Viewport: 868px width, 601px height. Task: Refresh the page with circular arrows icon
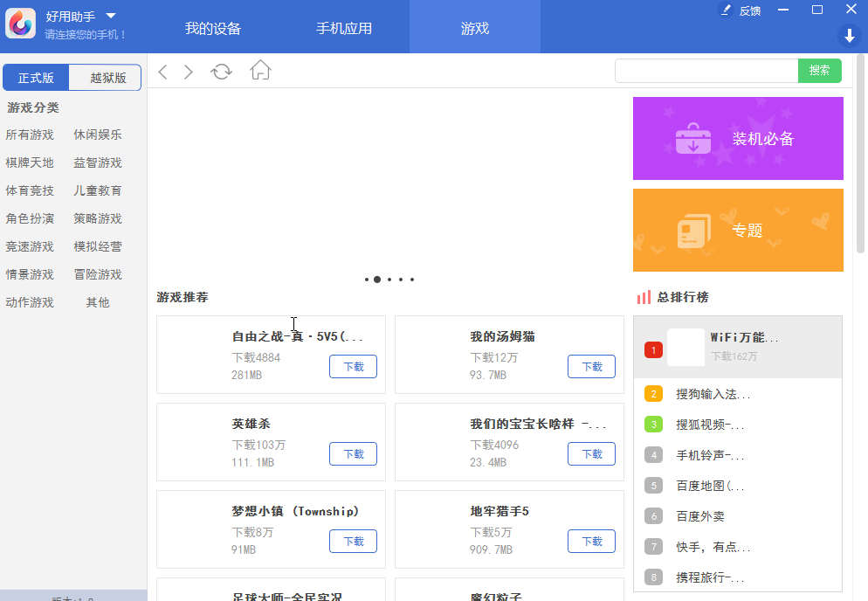[222, 72]
